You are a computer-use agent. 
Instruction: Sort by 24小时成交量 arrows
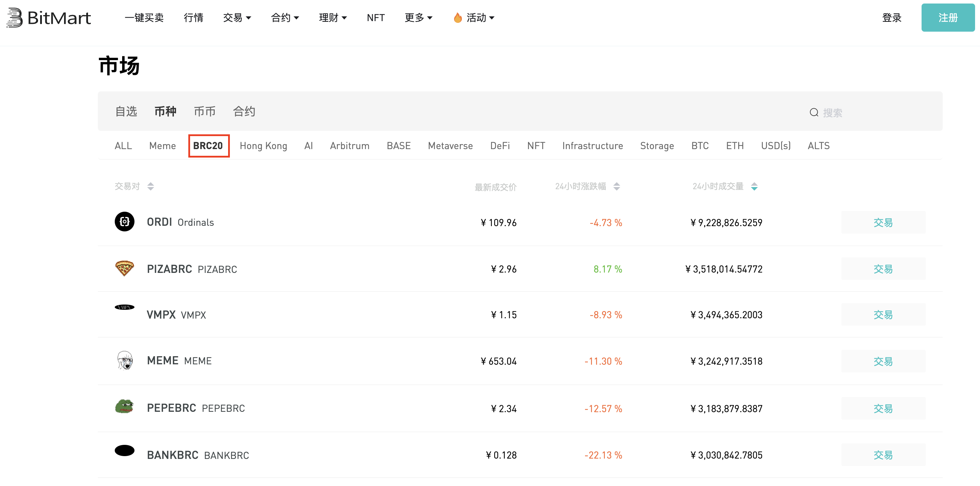[x=754, y=187]
